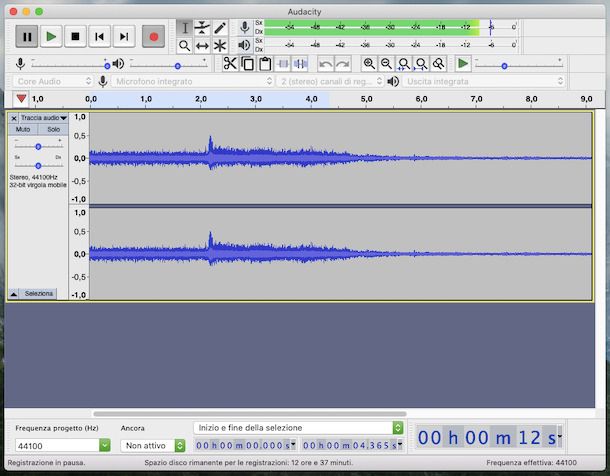
Task: Click the Seleziona track button
Action: tap(39, 294)
